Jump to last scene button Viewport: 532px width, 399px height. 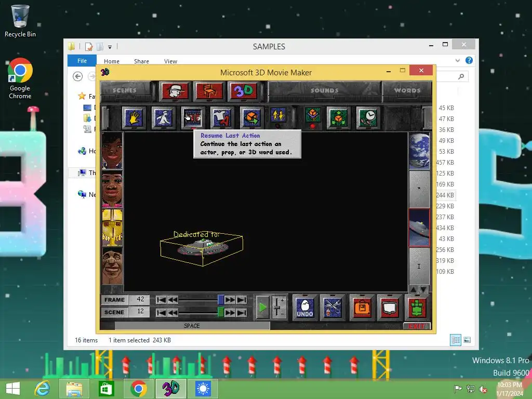(x=242, y=312)
